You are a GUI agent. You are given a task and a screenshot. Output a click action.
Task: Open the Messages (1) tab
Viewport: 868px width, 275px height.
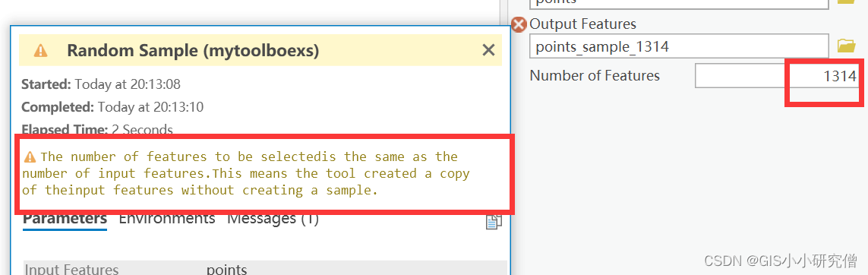(273, 219)
